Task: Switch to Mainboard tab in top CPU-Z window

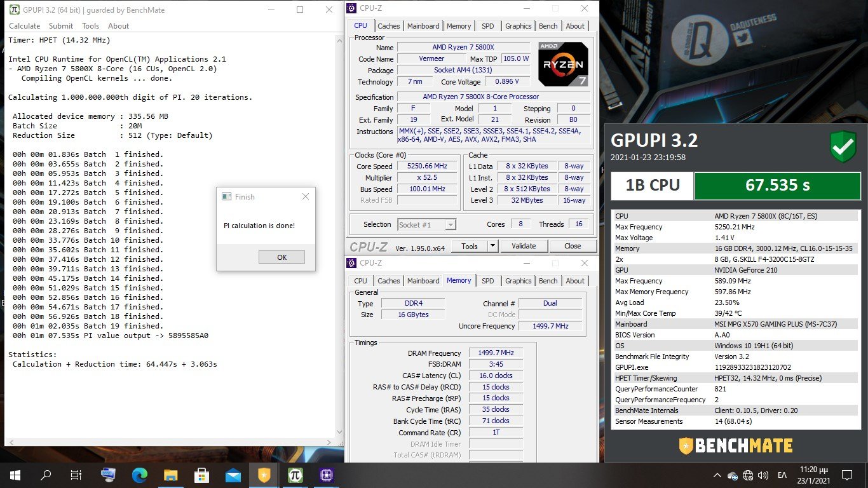Action: (x=423, y=26)
